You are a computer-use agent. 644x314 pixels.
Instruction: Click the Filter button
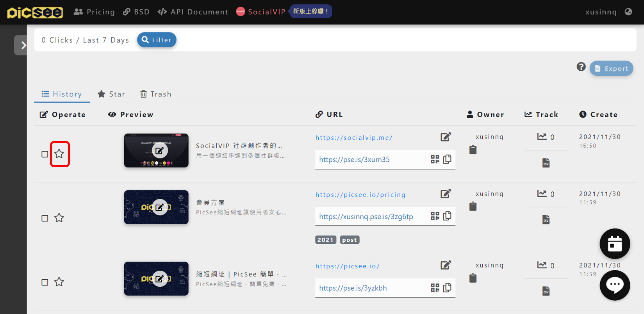[x=157, y=40]
